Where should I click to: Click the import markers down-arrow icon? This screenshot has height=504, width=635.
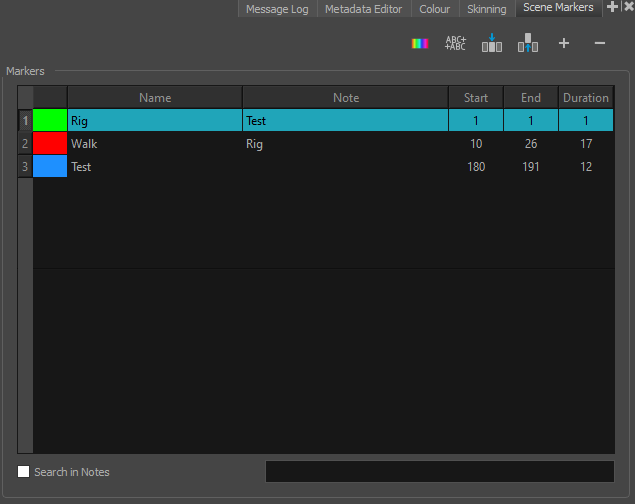491,43
